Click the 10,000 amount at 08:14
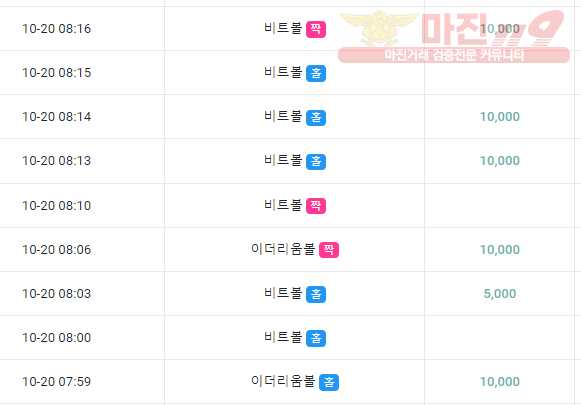Image resolution: width=581 pixels, height=405 pixels. point(499,117)
